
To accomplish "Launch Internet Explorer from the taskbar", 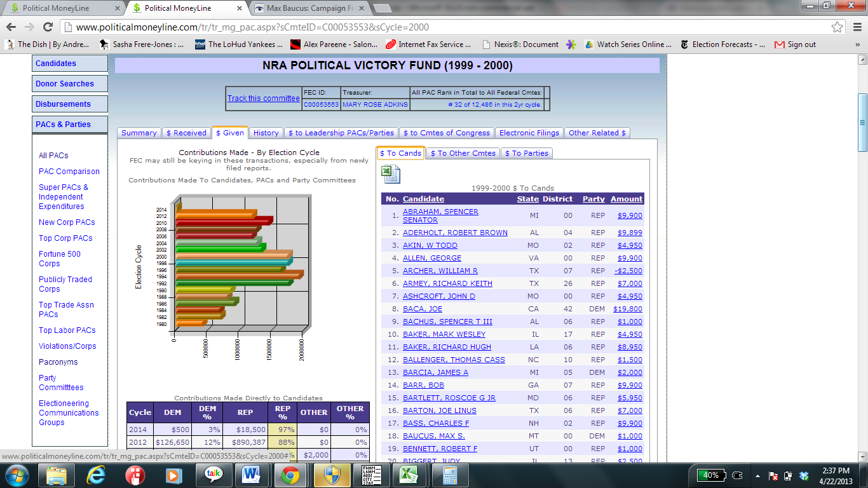I will (x=96, y=475).
